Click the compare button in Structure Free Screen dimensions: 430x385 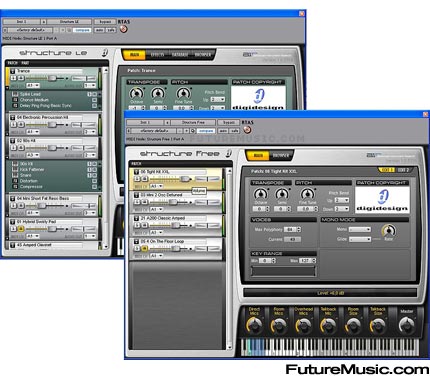coord(206,131)
